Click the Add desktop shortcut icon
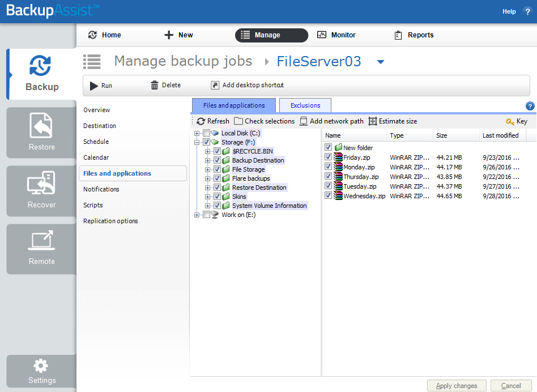Image resolution: width=537 pixels, height=392 pixels. pyautogui.click(x=215, y=85)
